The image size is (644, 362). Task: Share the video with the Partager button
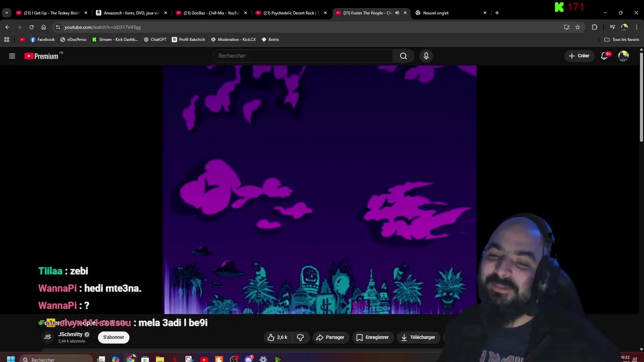[x=330, y=337]
